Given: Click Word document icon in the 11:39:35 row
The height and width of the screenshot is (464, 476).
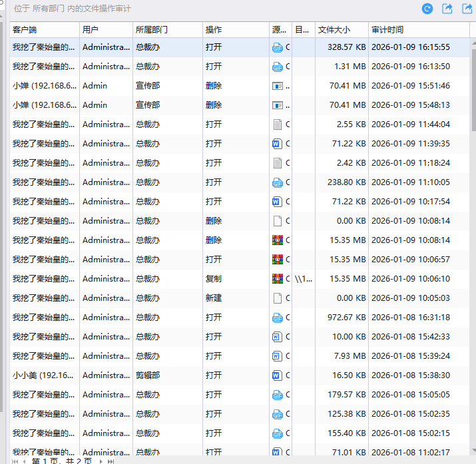Looking at the screenshot, I should [278, 144].
